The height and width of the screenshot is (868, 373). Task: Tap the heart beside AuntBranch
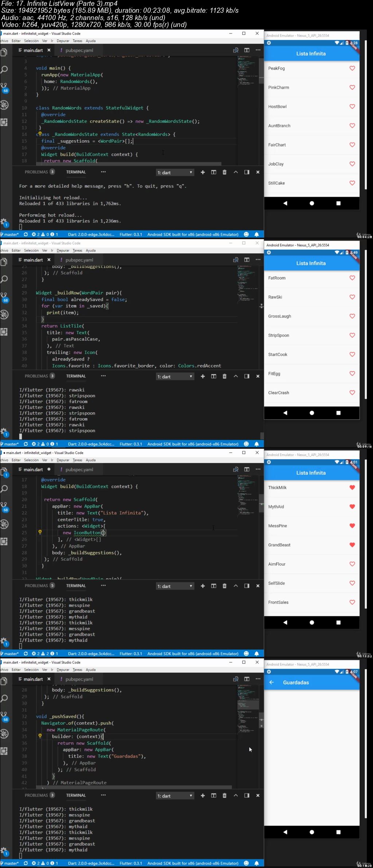tap(352, 126)
